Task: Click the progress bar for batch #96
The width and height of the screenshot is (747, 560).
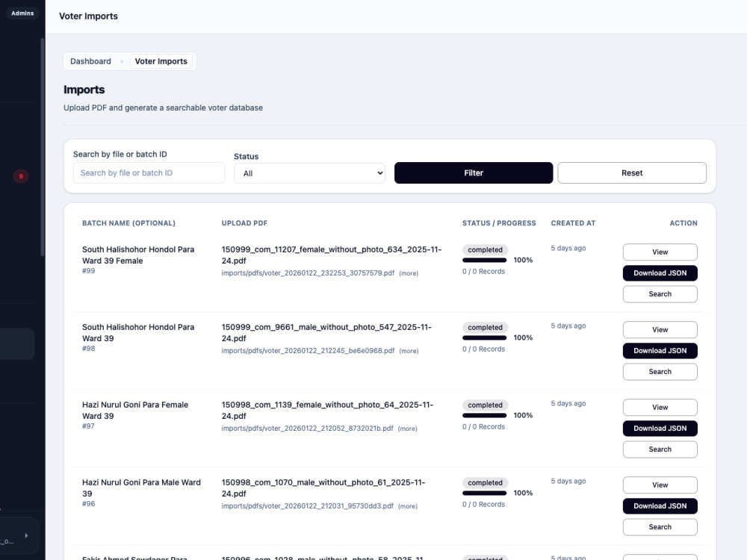Action: [485, 493]
